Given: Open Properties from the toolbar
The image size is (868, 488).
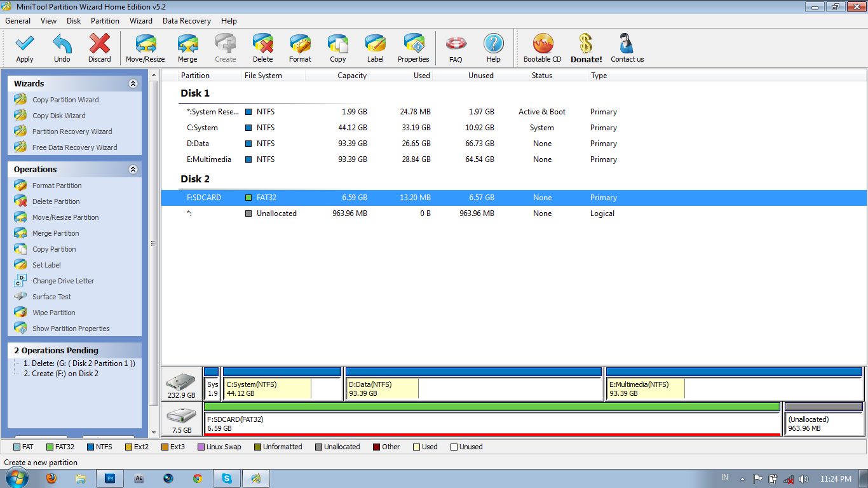Looking at the screenshot, I should 414,48.
